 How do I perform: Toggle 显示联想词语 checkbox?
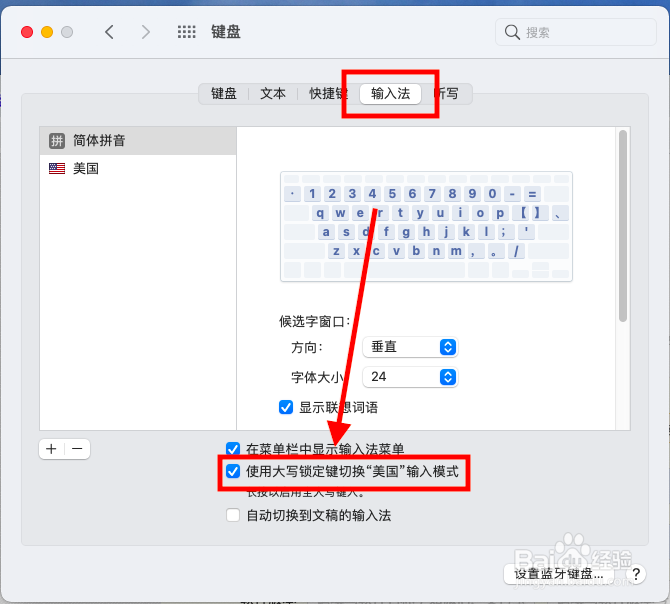[x=286, y=407]
